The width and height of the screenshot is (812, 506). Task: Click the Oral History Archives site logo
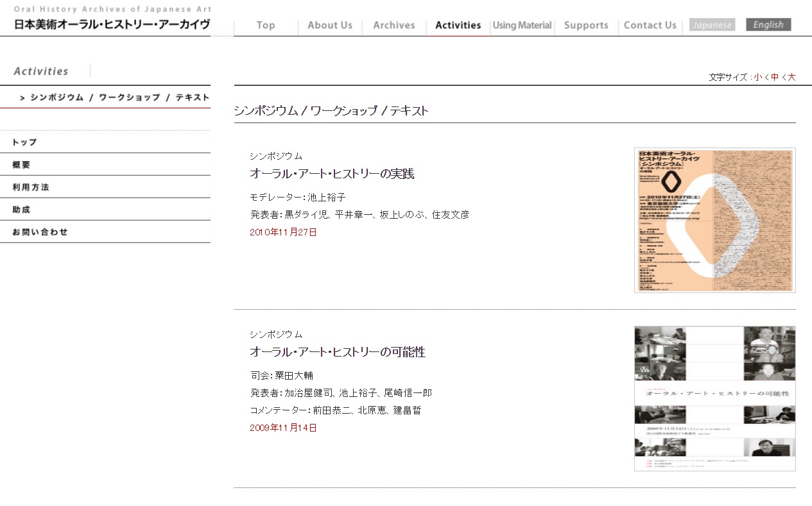[112, 19]
